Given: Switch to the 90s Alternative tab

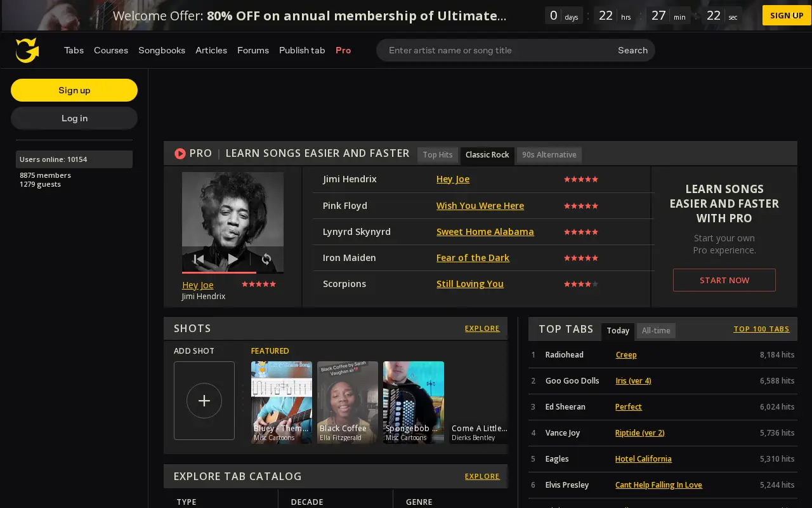Looking at the screenshot, I should [x=549, y=155].
